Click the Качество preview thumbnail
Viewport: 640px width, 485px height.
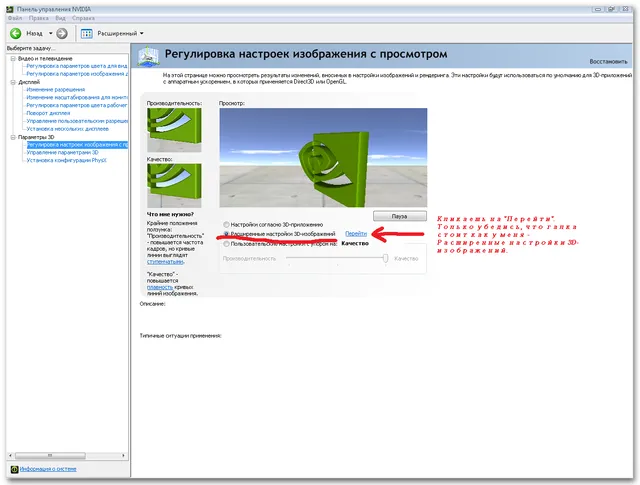coord(174,185)
